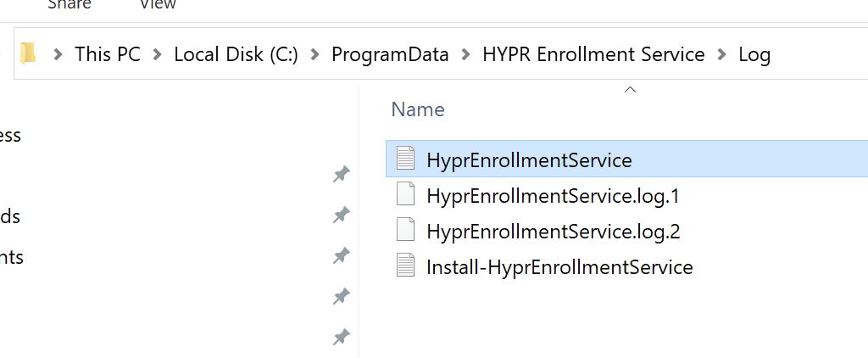Expand chevron after This PC

158,54
